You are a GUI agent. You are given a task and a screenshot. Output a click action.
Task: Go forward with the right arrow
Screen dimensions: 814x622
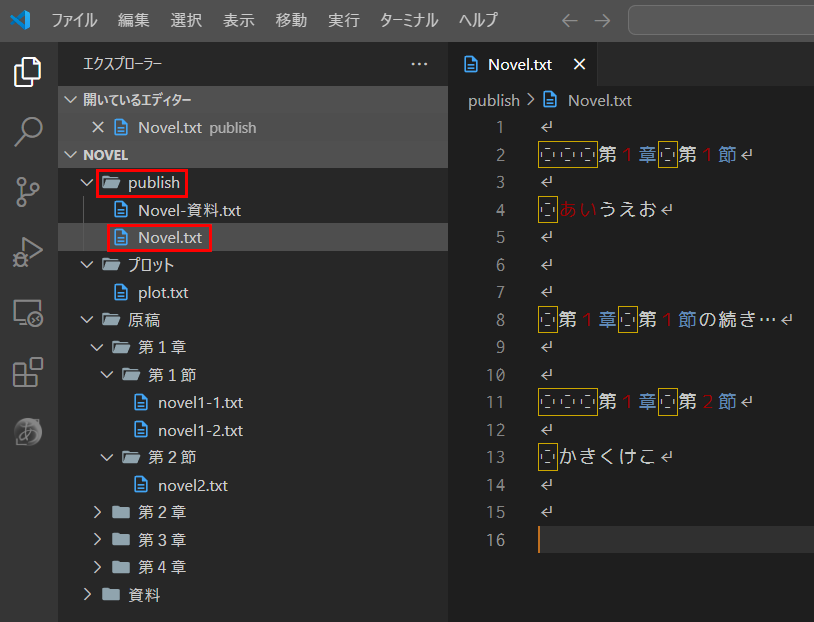pyautogui.click(x=602, y=21)
